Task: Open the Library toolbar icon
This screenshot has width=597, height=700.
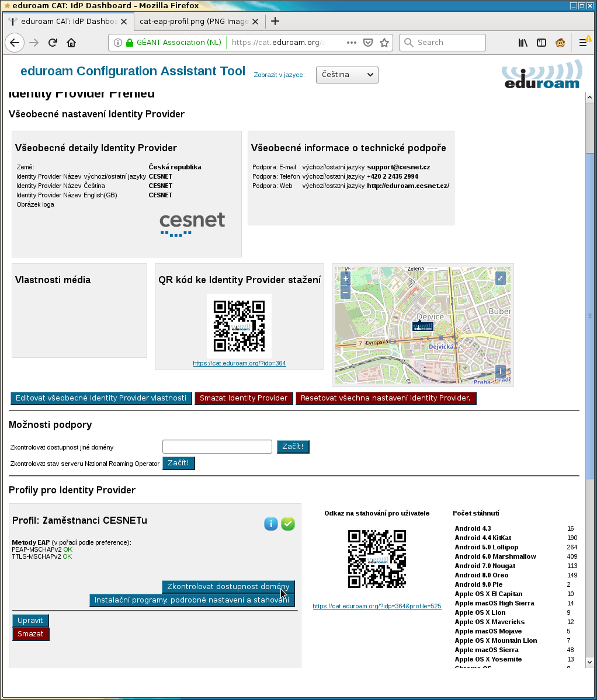Action: [x=523, y=43]
